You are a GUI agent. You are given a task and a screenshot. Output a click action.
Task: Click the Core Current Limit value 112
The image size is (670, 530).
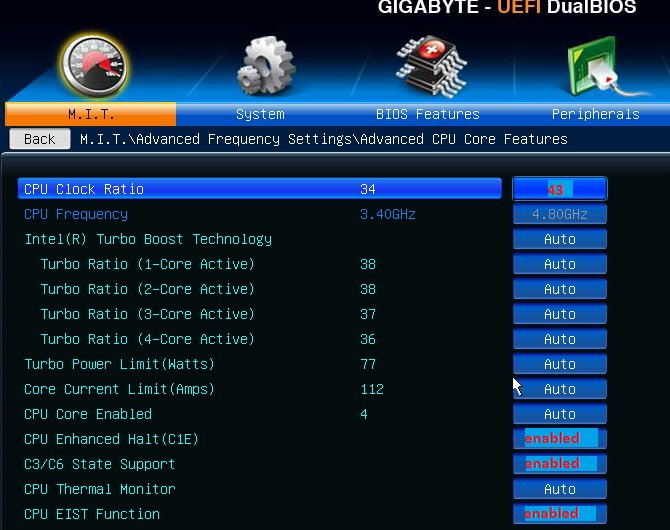(x=372, y=389)
